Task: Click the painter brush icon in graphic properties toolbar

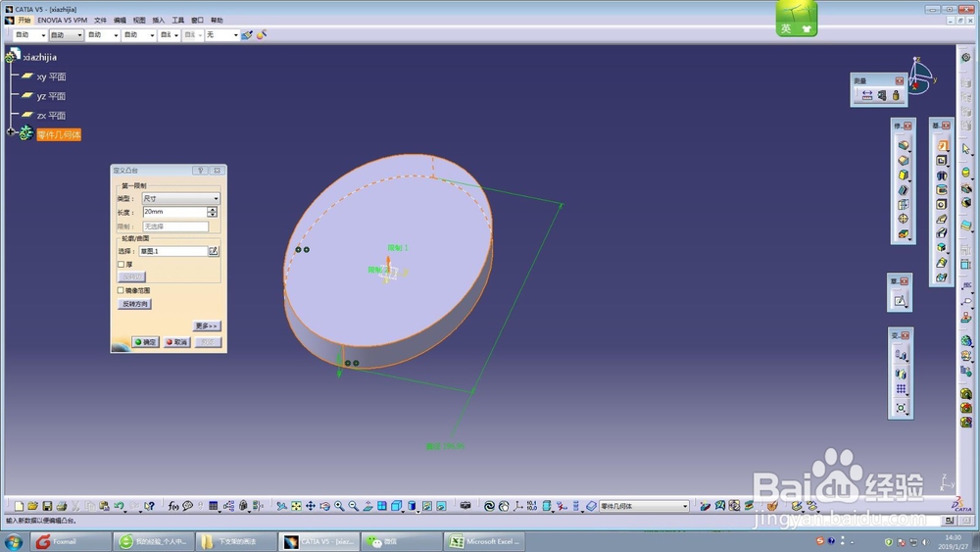Action: tap(248, 35)
